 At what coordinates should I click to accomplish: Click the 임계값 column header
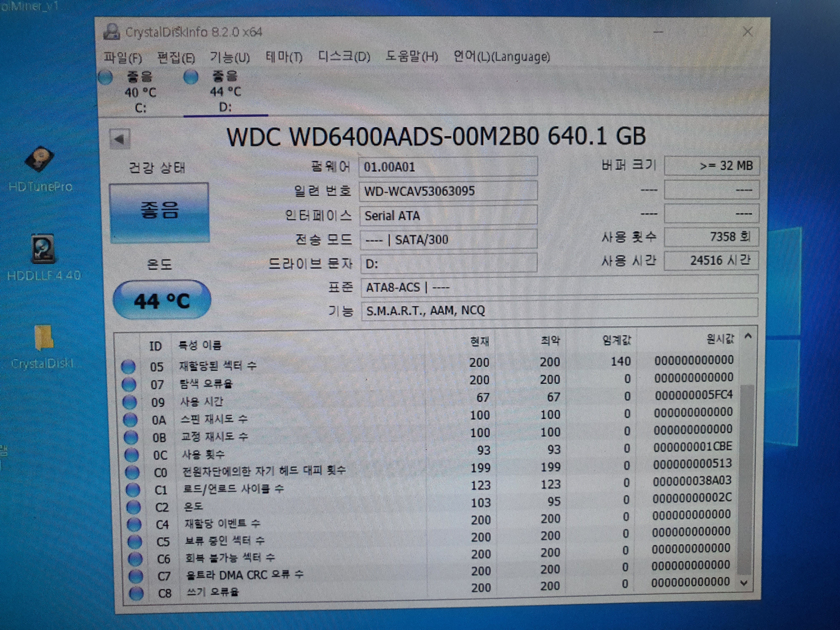point(617,340)
